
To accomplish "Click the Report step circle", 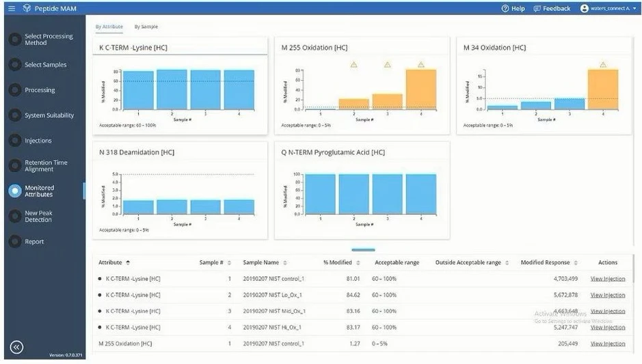I will (x=15, y=241).
